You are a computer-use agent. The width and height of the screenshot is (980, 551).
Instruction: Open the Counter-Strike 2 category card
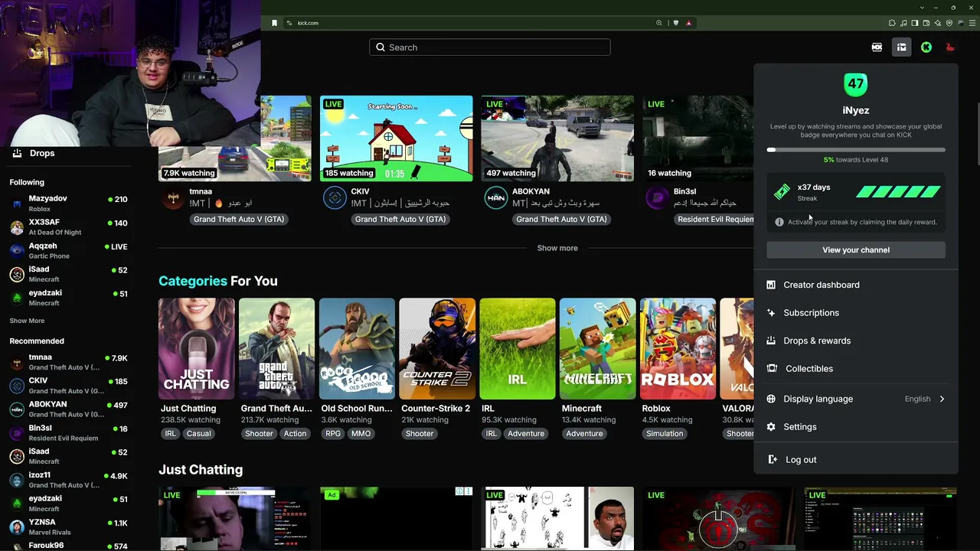(x=437, y=349)
